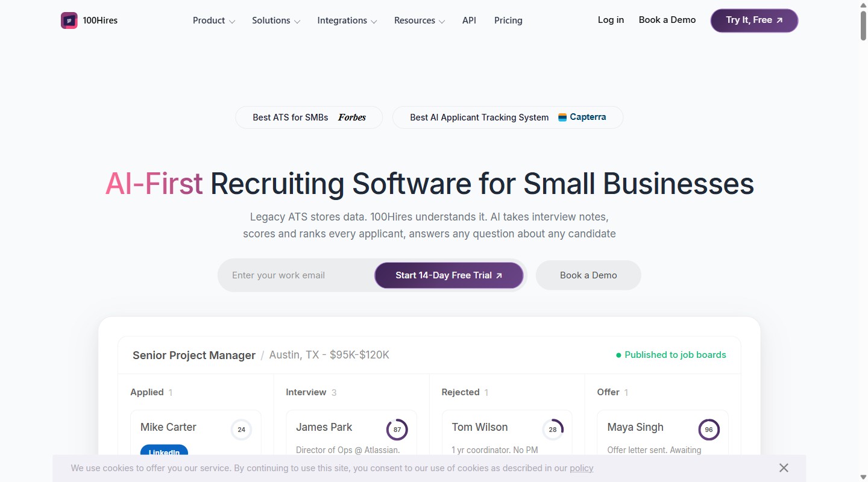Click Book a Demo button beside trial
This screenshot has height=482, width=868.
(588, 275)
